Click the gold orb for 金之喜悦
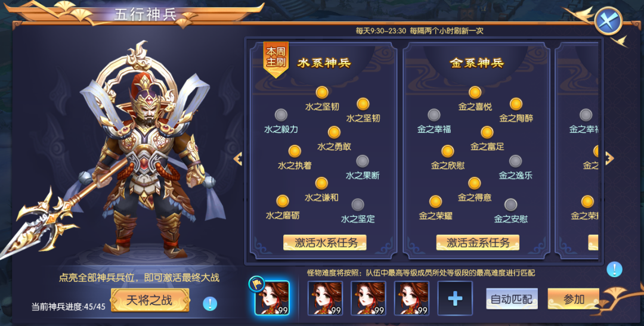644x326 pixels. click(x=475, y=92)
